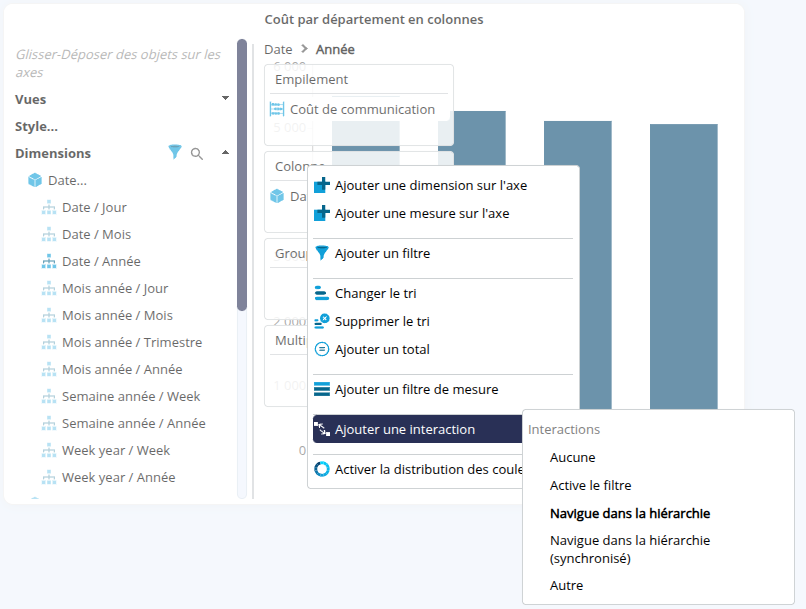
Task: Collapse the Dimensions section arrow
Action: 225,152
